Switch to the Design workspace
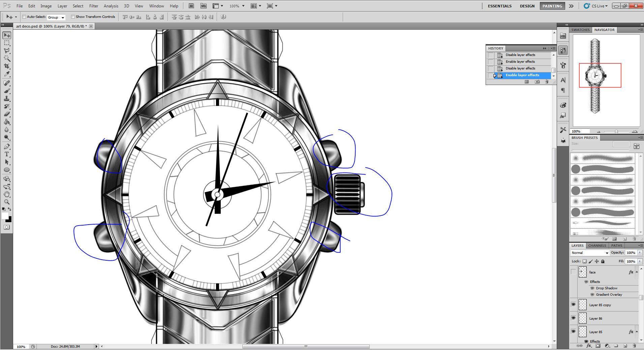Screen dimensions: 644x350 tap(527, 6)
